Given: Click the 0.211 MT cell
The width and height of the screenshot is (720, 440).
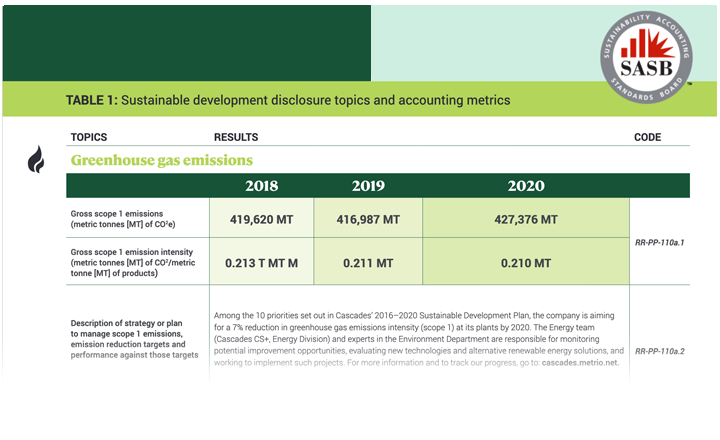Looking at the screenshot, I should click(x=368, y=261).
